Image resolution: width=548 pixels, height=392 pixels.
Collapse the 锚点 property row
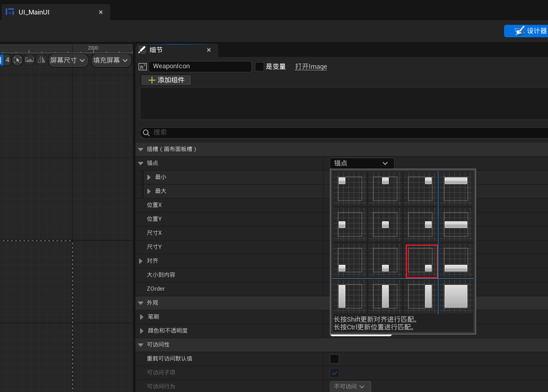coord(141,163)
